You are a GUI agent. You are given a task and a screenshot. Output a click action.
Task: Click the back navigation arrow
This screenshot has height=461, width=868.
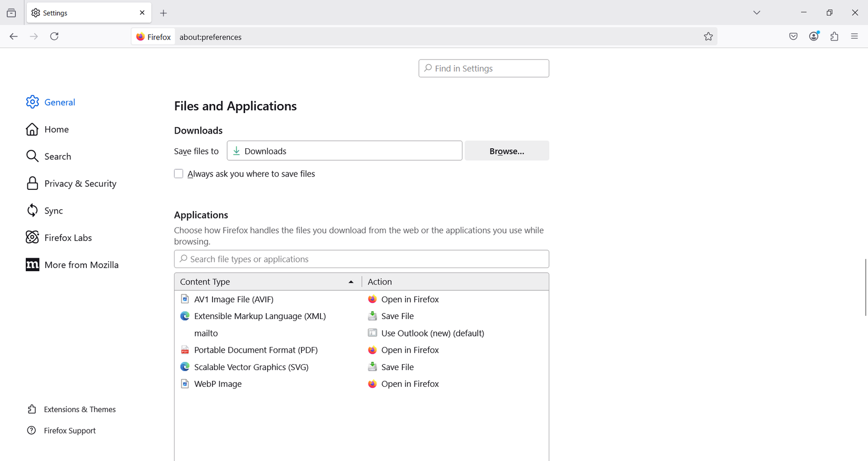click(14, 36)
